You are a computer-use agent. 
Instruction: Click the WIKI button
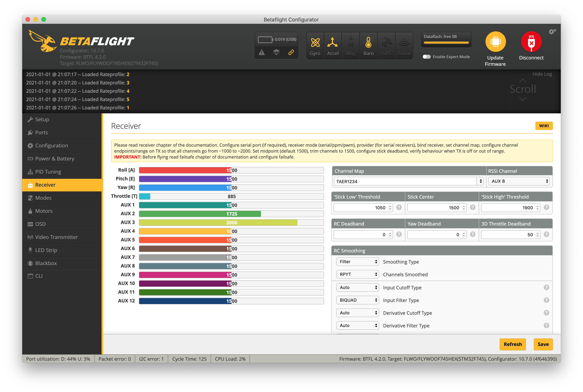pyautogui.click(x=544, y=126)
